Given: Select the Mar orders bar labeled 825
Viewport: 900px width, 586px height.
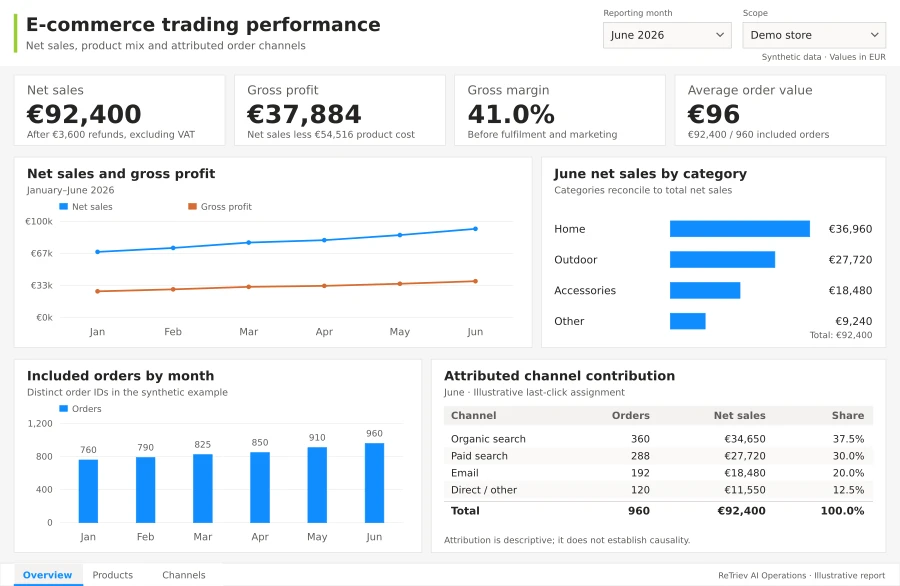Looking at the screenshot, I should point(203,488).
